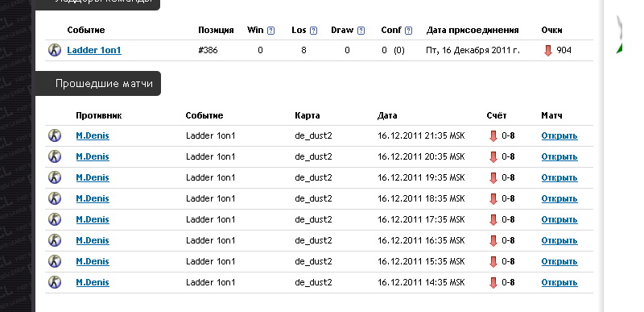Click the player icon for the 21:35 match
The image size is (644, 312).
tap(55, 135)
